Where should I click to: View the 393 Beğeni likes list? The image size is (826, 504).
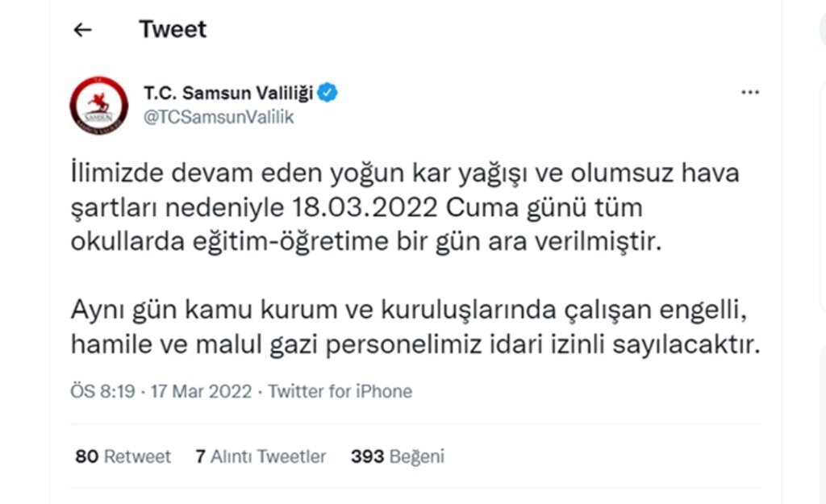397,456
